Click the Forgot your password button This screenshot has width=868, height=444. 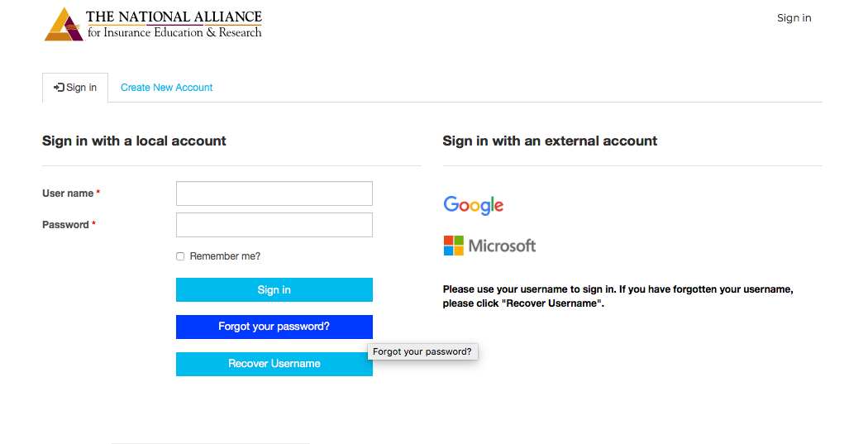coord(274,327)
